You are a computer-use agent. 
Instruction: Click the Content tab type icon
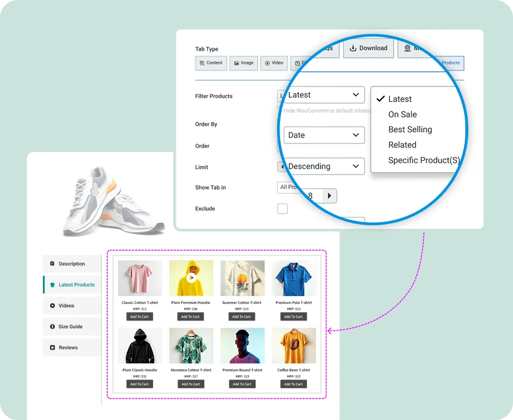click(203, 63)
